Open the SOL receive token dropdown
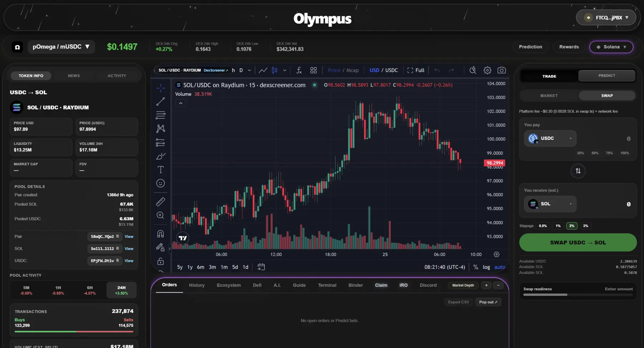 (x=550, y=204)
